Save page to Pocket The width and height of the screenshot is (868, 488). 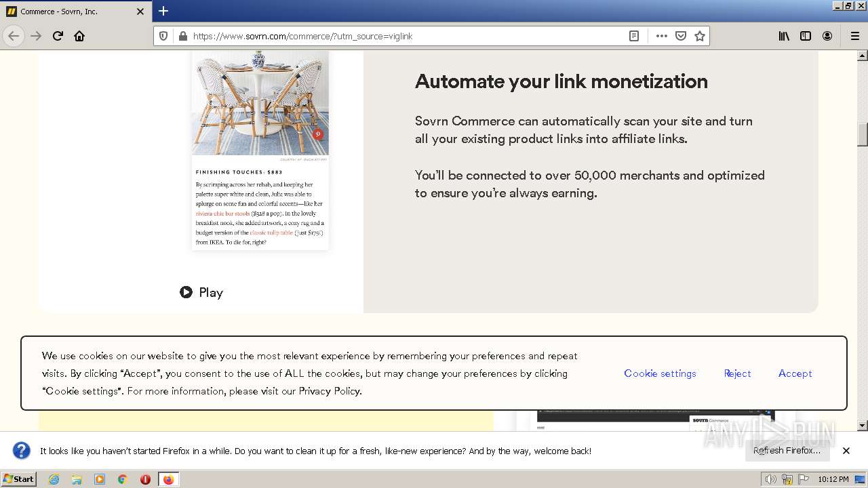681,36
